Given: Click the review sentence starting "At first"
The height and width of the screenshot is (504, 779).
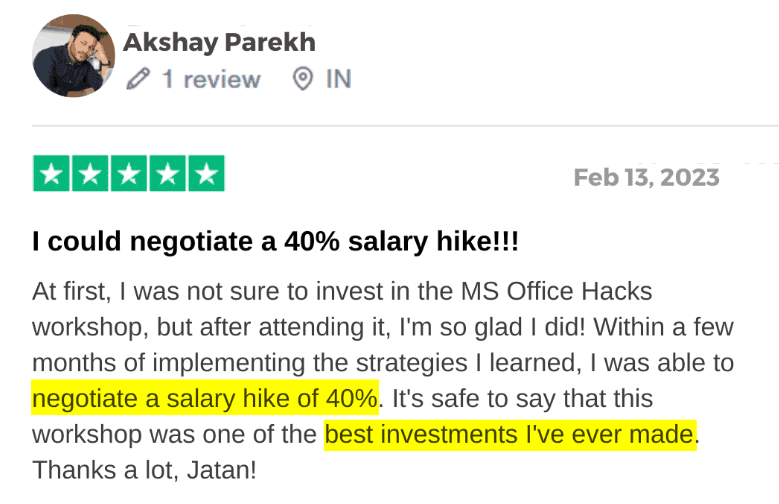Looking at the screenshot, I should [200, 292].
